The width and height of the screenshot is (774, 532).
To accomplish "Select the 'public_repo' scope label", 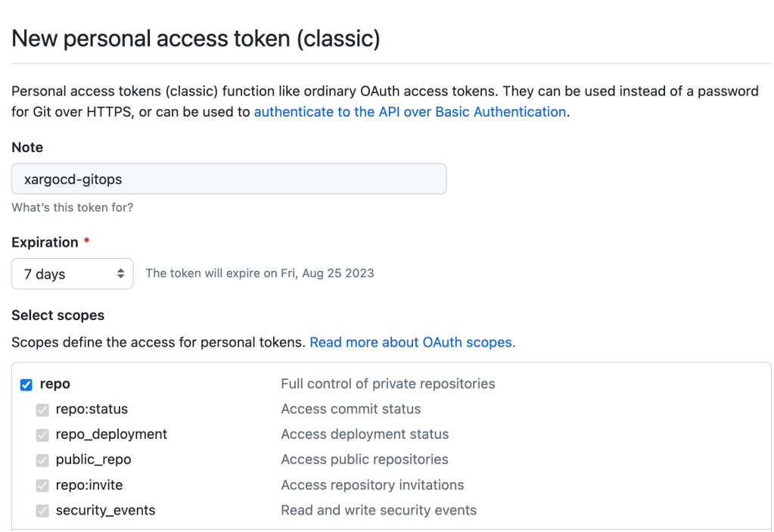I will 93,459.
